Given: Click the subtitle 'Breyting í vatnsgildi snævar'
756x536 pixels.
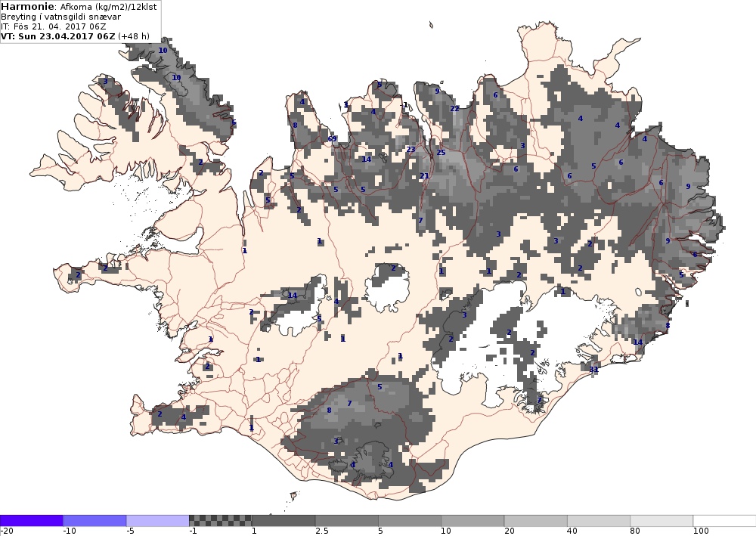Looking at the screenshot, I should tap(60, 17).
